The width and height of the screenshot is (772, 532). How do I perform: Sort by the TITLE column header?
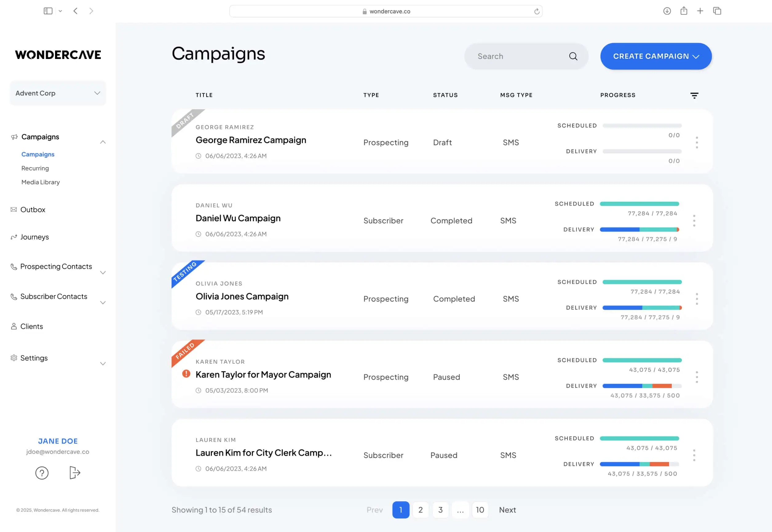point(204,95)
